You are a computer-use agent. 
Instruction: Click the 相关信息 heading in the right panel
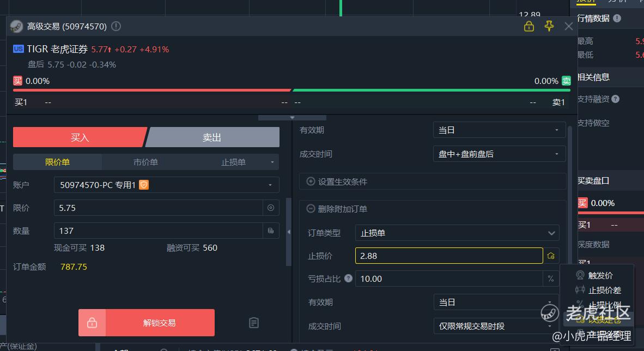(x=593, y=77)
